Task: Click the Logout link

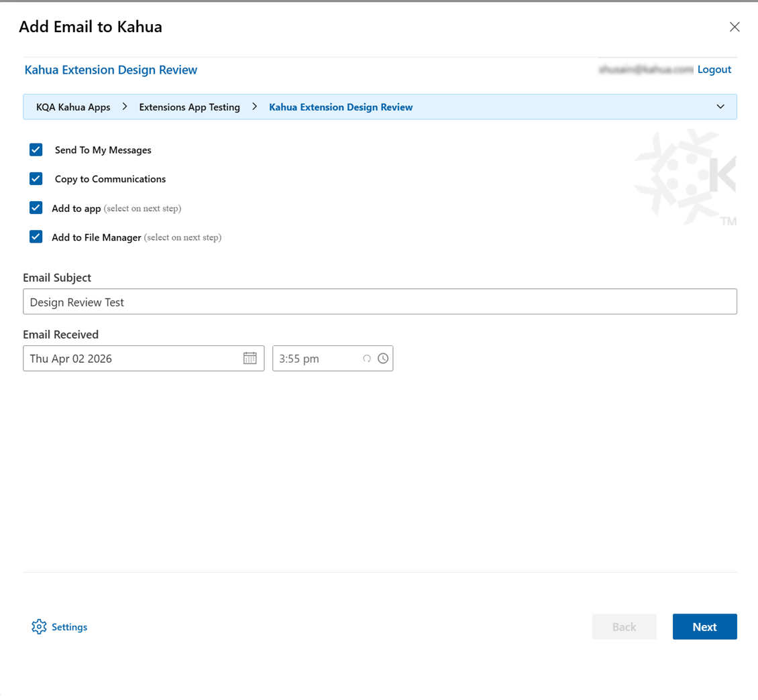Action: 714,70
